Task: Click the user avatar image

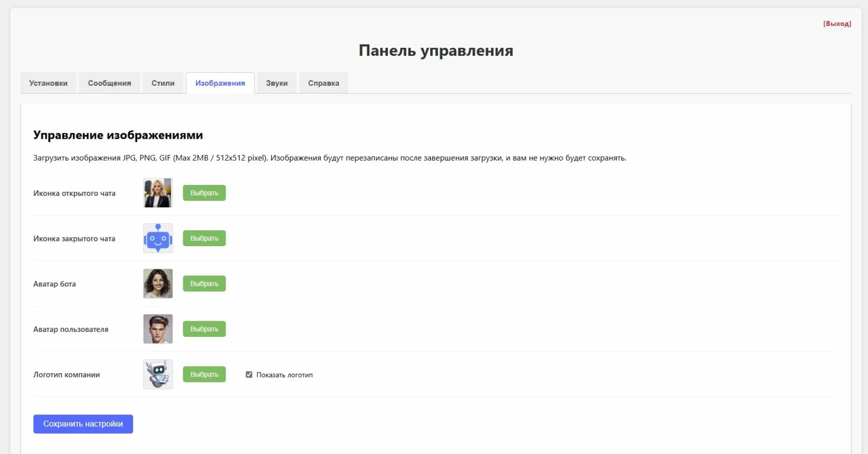Action: (158, 329)
